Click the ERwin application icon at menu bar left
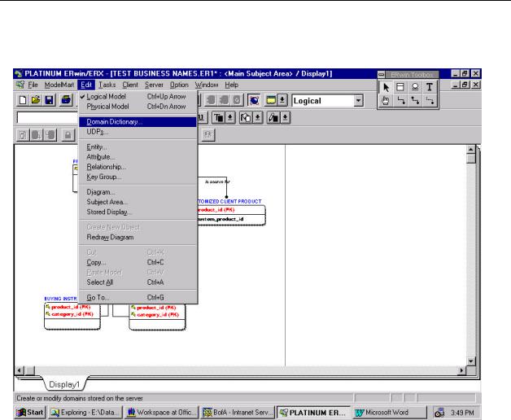 (x=20, y=85)
